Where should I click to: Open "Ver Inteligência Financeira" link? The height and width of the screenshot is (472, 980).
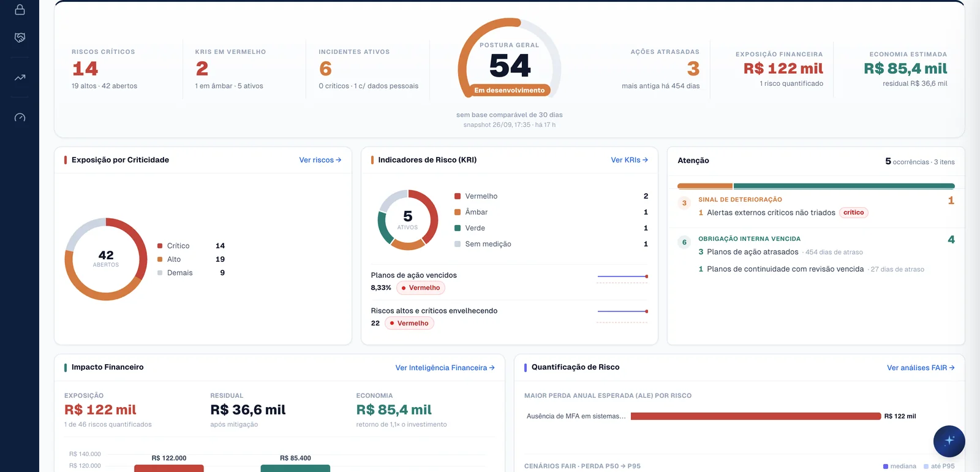click(x=445, y=368)
